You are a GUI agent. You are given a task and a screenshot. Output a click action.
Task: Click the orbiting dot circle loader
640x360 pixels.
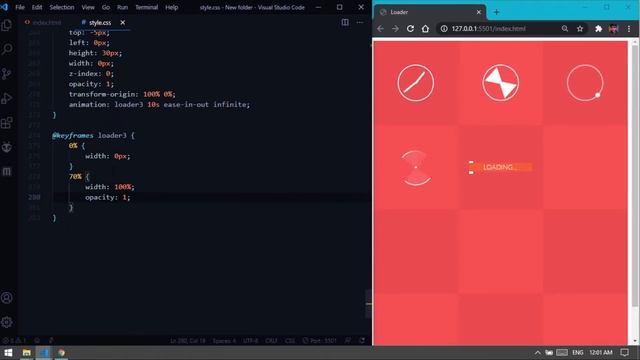pyautogui.click(x=585, y=83)
